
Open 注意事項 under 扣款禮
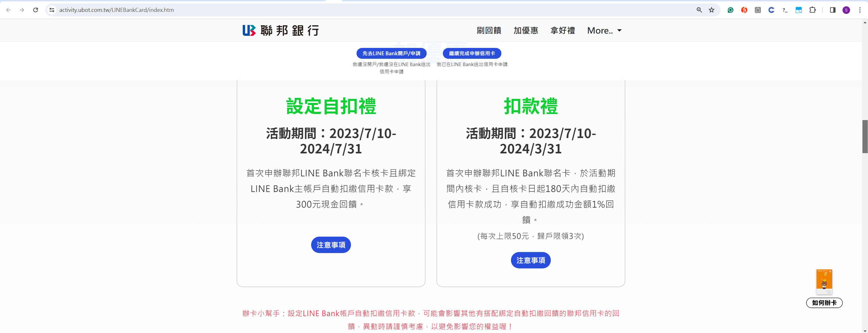tap(530, 260)
